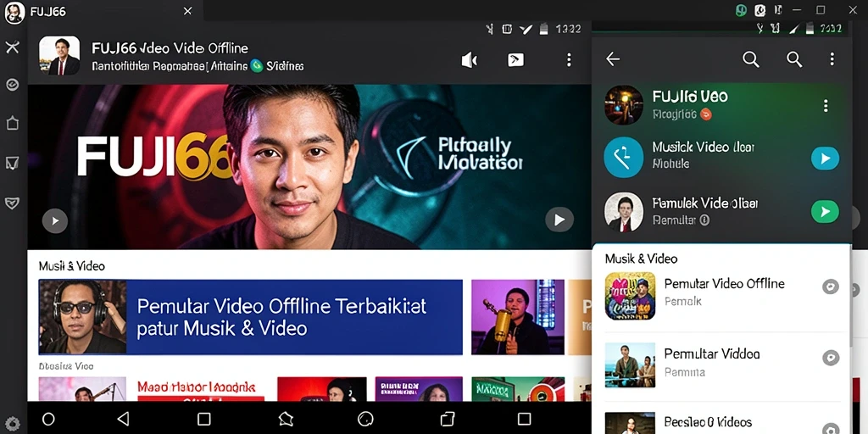Play the Pamulek Video item with green button
The width and height of the screenshot is (868, 434).
(x=825, y=211)
